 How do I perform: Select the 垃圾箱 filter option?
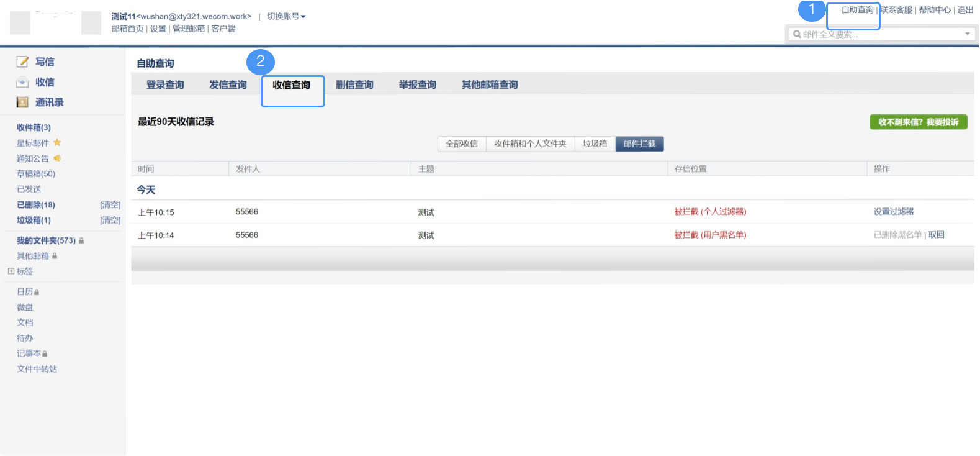click(595, 144)
